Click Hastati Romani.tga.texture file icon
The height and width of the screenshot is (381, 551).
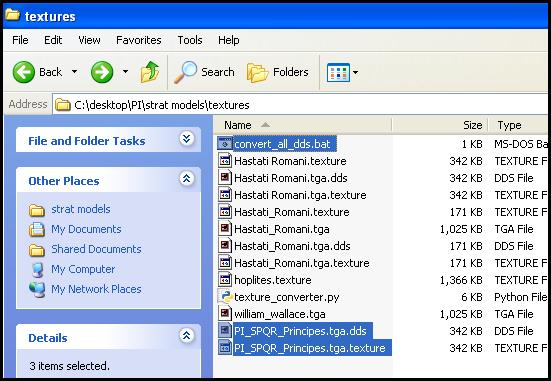[x=225, y=194]
